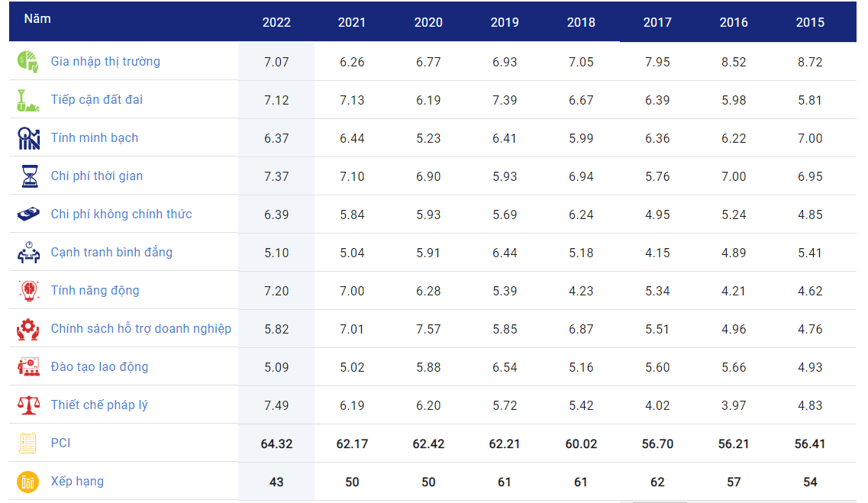Click the 2017 rank value 62
868x503 pixels.
(657, 482)
